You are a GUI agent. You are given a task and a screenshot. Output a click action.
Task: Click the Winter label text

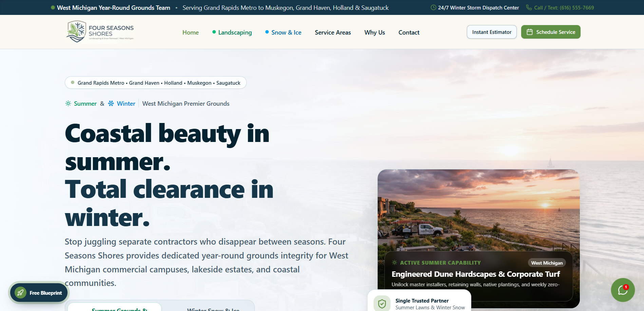pyautogui.click(x=126, y=103)
